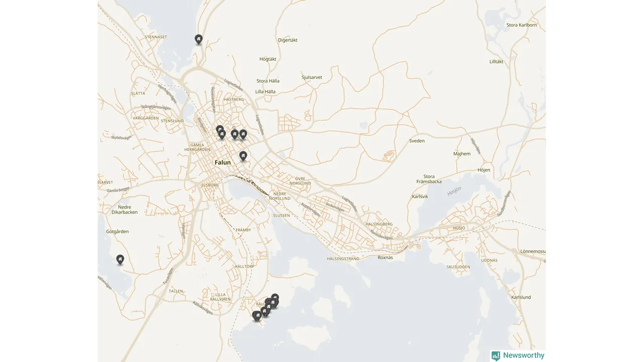Click the Roxnäs place label
Viewport: 644px width, 362px height.
(x=385, y=257)
